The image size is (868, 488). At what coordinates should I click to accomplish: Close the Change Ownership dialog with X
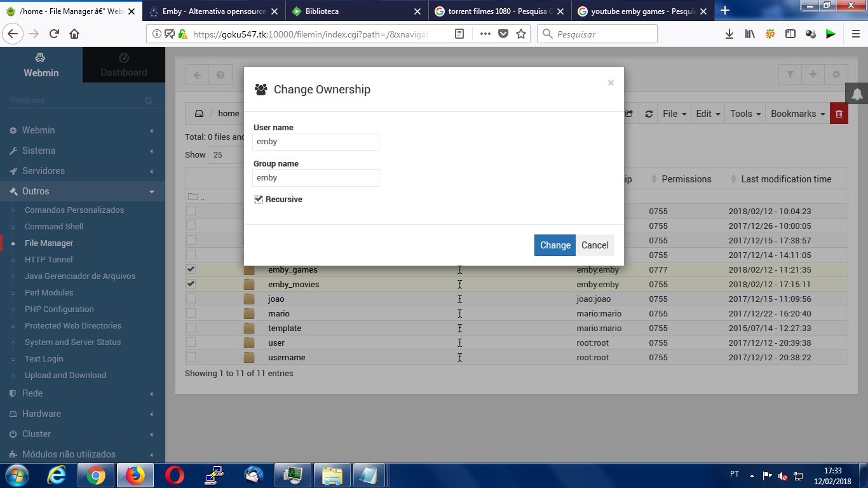click(x=611, y=83)
